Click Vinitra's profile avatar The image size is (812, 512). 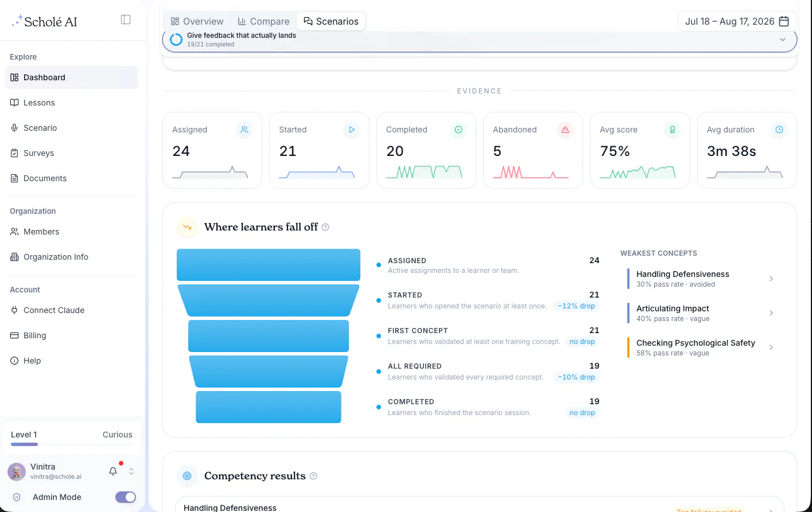click(17, 472)
